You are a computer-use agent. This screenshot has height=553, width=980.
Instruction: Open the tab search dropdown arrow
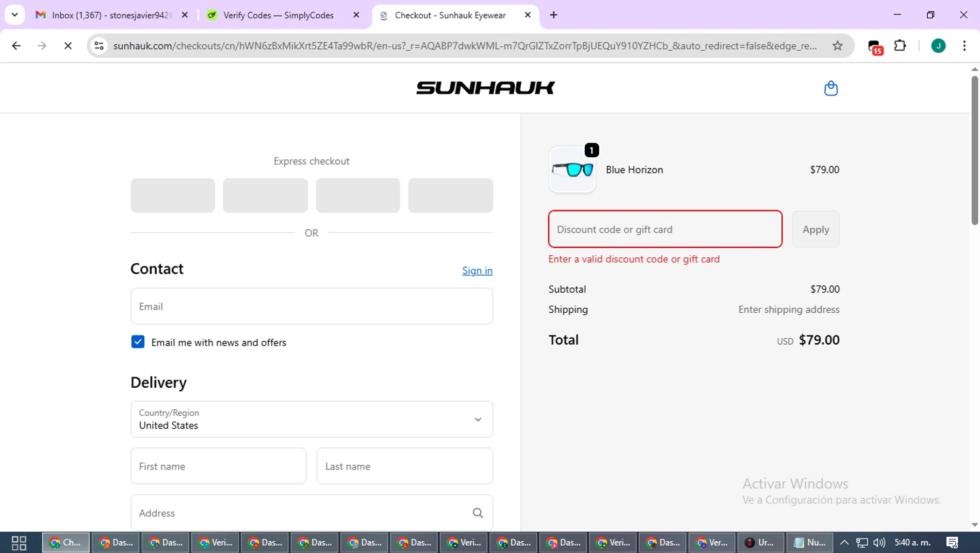[x=14, y=14]
